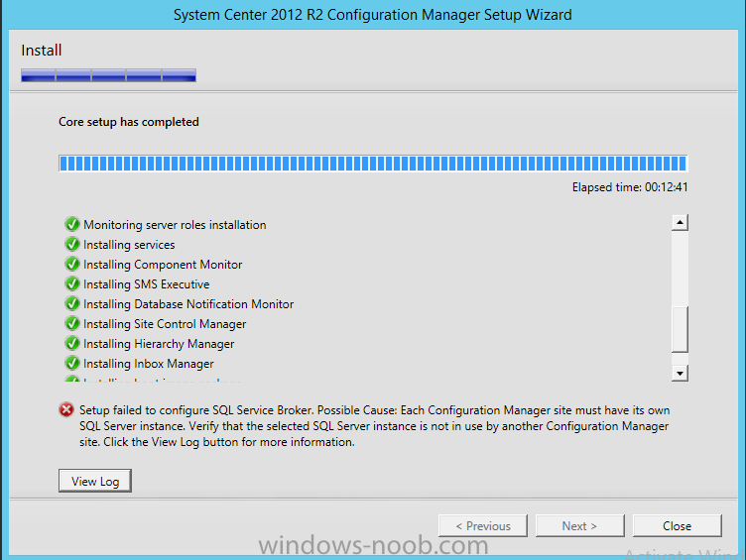746x560 pixels.
Task: Open the setup log with View Log
Action: (x=95, y=481)
